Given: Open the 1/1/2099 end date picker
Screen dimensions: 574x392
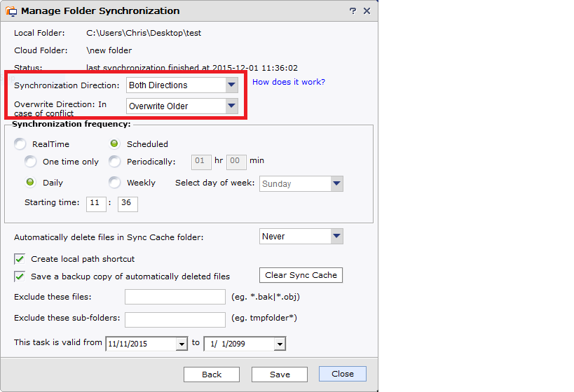Looking at the screenshot, I should (280, 344).
